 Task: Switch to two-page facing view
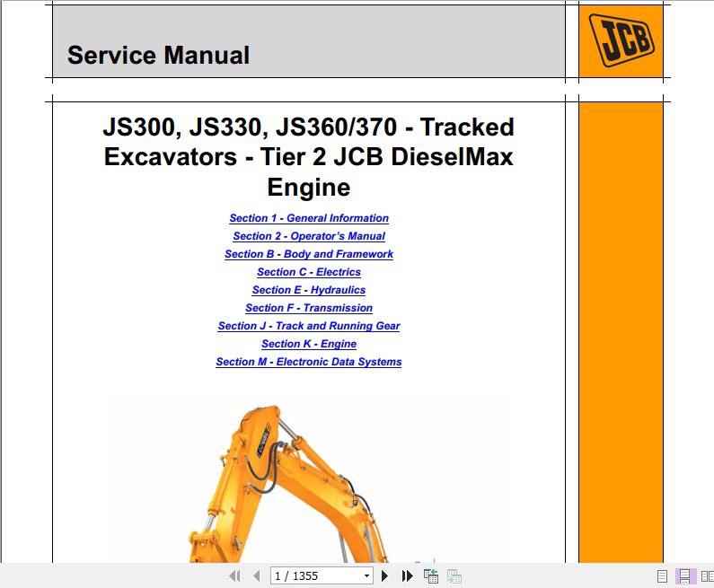coord(707,576)
